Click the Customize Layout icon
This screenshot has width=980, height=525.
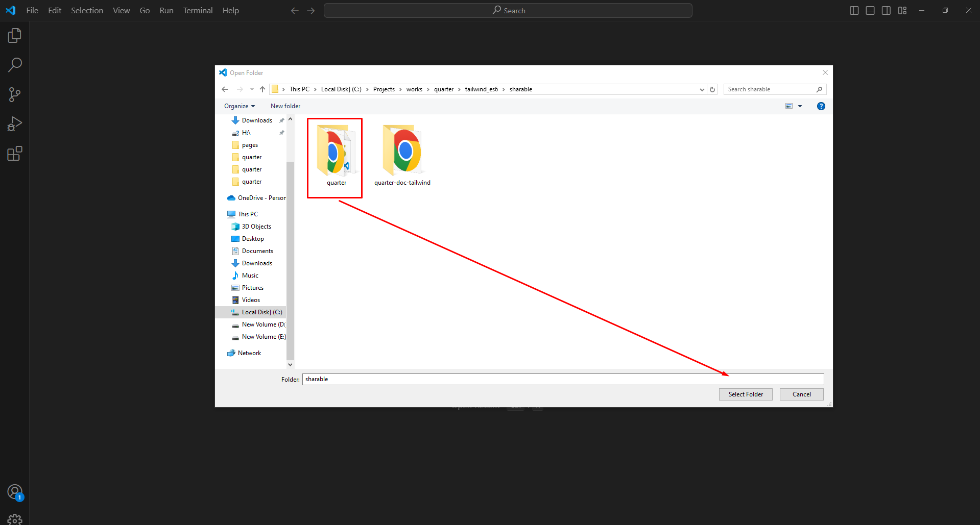[902, 11]
